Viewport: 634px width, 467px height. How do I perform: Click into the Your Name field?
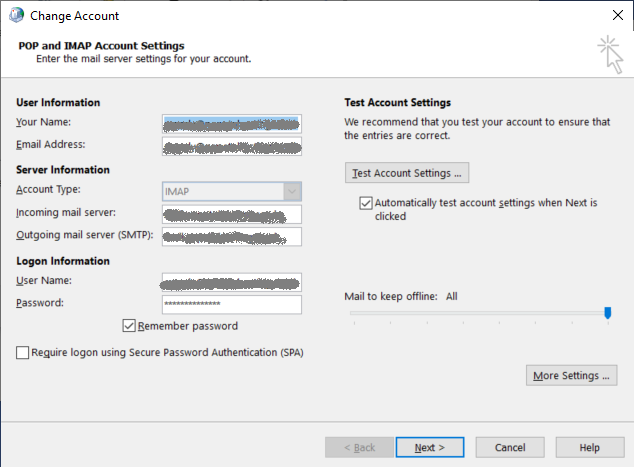[231, 124]
